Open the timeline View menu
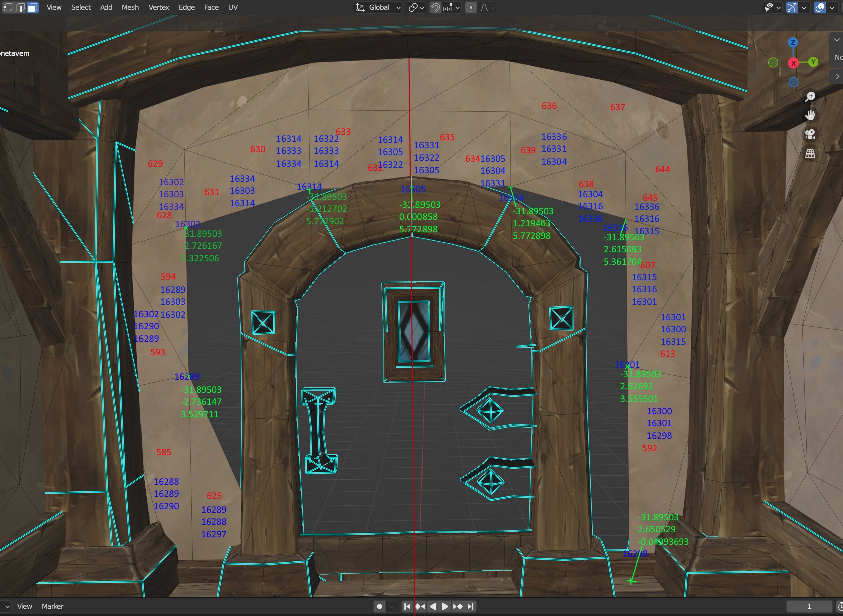The image size is (843, 616). [24, 606]
